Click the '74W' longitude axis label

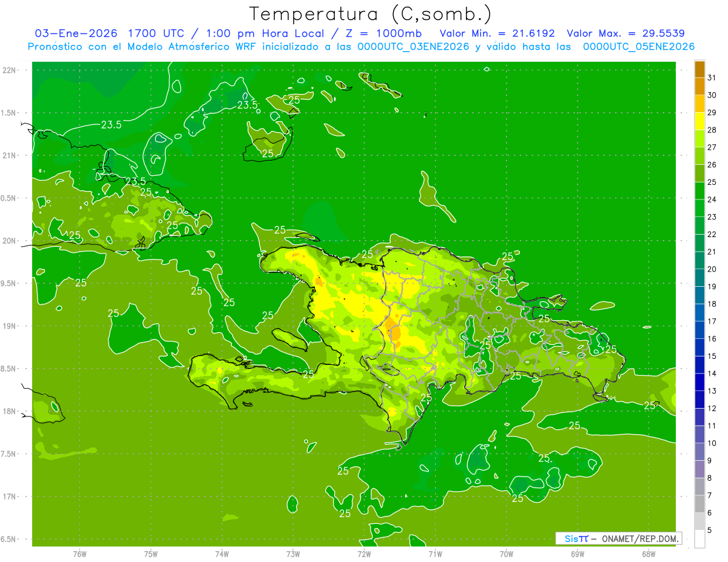[x=222, y=554]
